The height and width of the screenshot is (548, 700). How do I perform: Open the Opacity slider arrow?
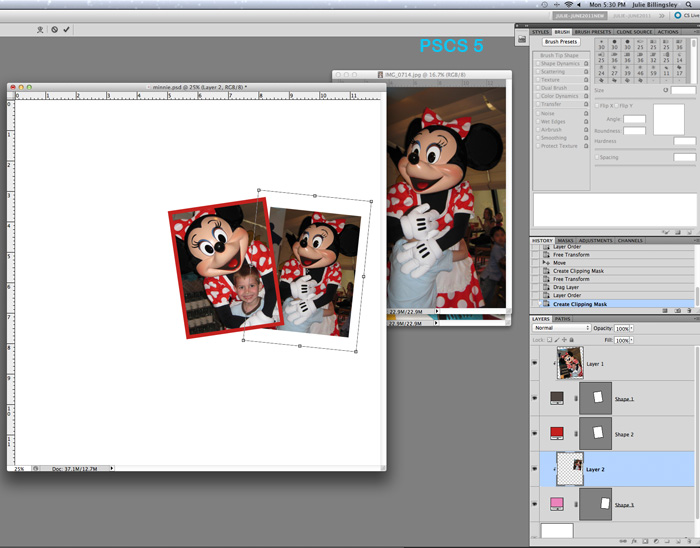(x=632, y=328)
